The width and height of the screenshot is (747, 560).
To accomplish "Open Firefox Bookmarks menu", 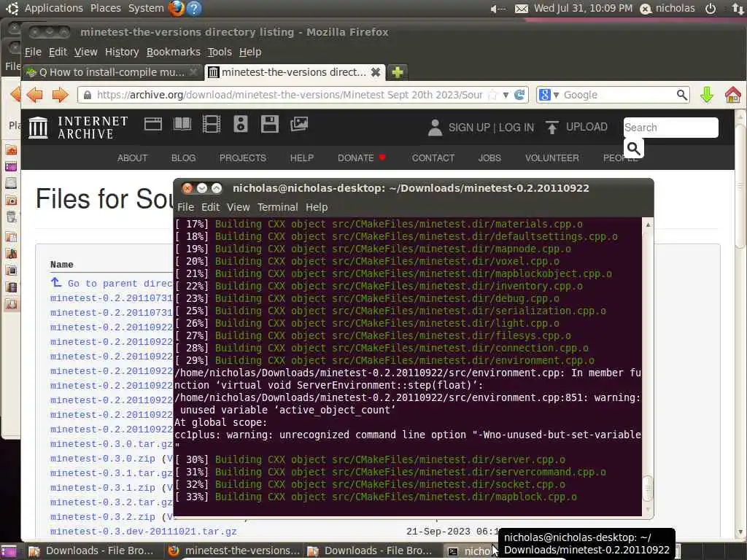I will pyautogui.click(x=173, y=52).
